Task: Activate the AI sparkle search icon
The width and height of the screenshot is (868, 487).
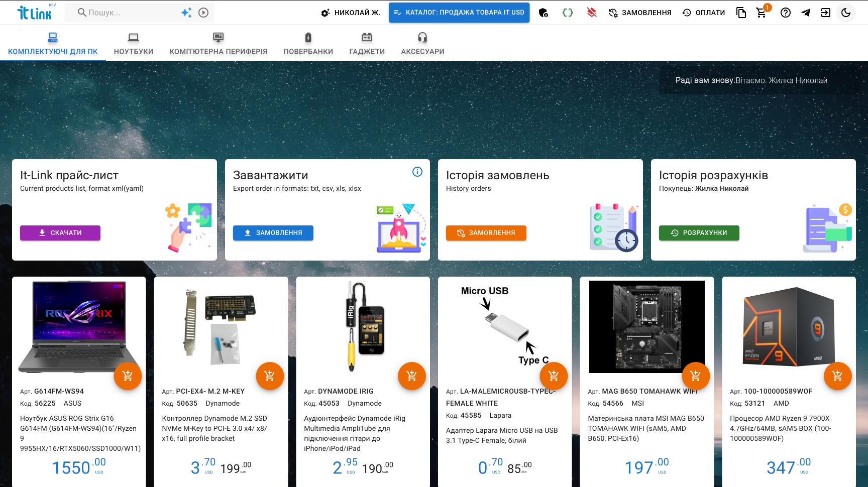Action: [x=186, y=13]
